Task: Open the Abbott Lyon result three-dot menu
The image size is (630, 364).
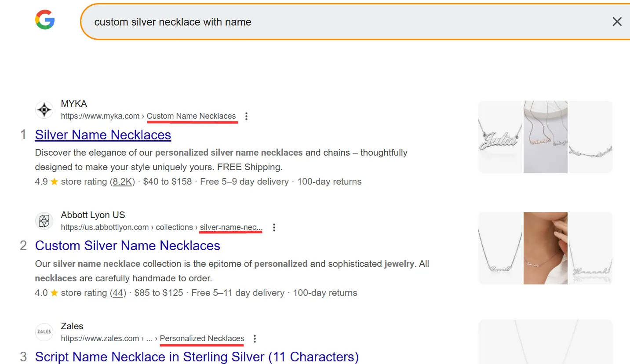Action: point(274,228)
